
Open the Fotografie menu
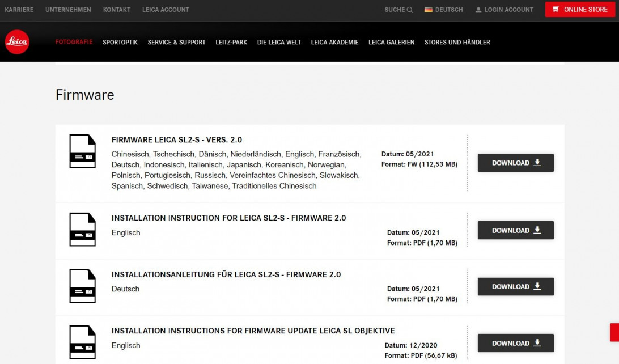[74, 42]
